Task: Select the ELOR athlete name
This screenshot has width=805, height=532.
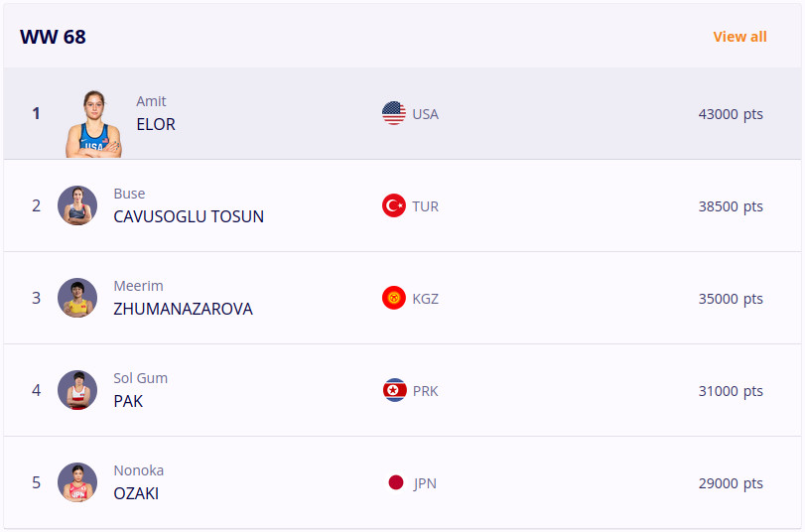Action: pyautogui.click(x=156, y=124)
